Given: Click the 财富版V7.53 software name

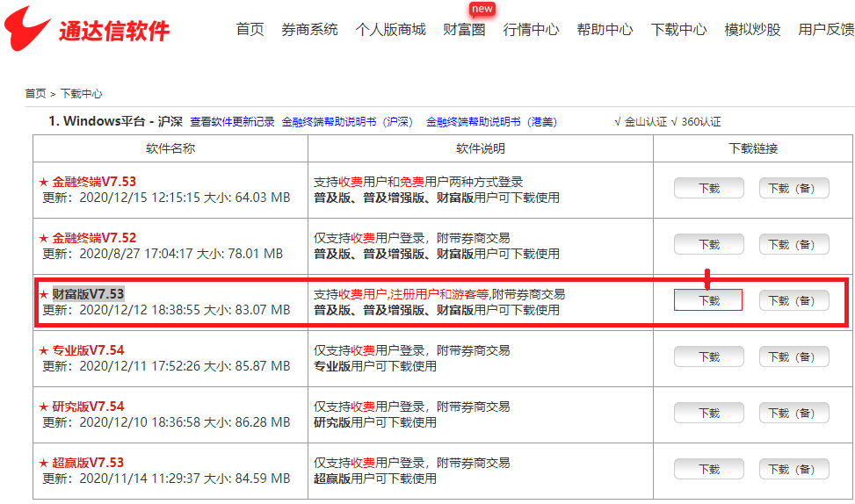Looking at the screenshot, I should pos(88,293).
